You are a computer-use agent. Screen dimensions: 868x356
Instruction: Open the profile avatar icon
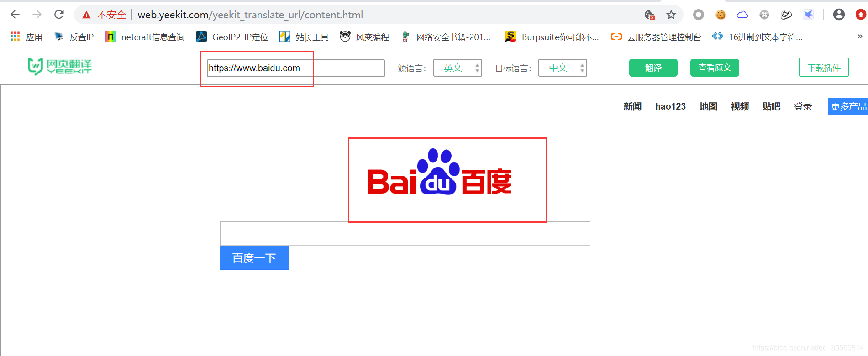pyautogui.click(x=839, y=15)
